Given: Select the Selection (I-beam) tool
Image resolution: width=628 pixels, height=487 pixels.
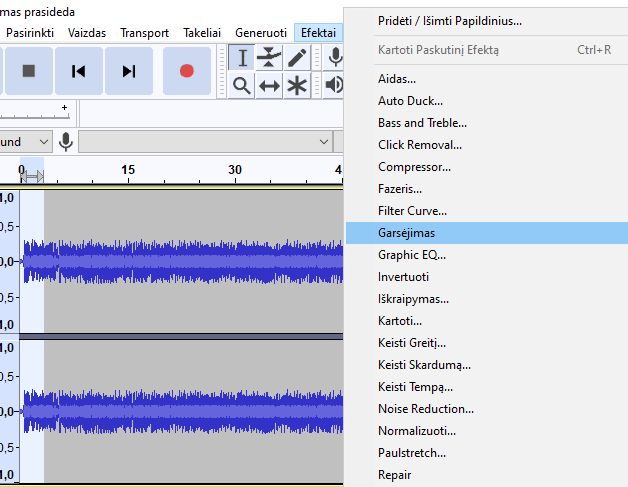Looking at the screenshot, I should [x=241, y=58].
